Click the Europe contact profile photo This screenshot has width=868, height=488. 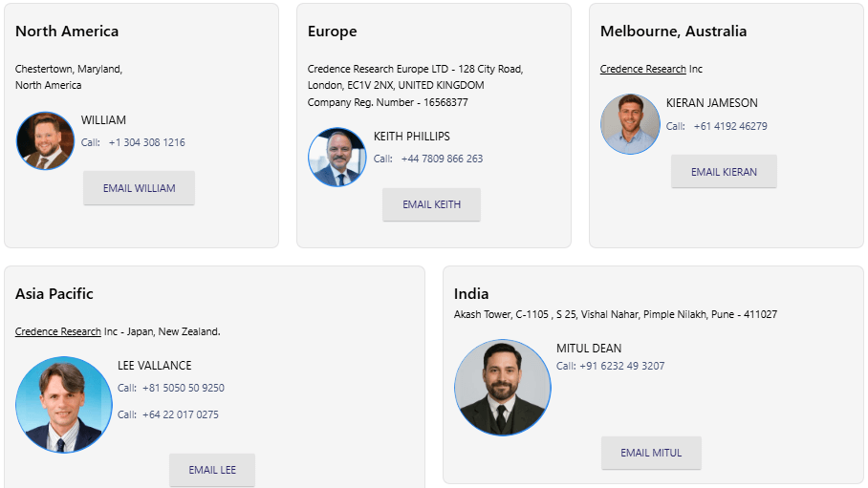pyautogui.click(x=337, y=158)
